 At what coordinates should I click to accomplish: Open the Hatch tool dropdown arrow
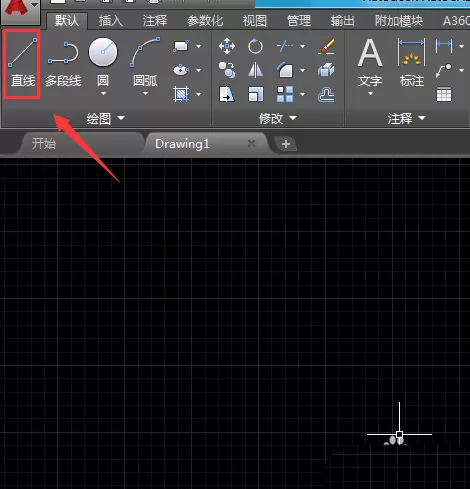199,94
